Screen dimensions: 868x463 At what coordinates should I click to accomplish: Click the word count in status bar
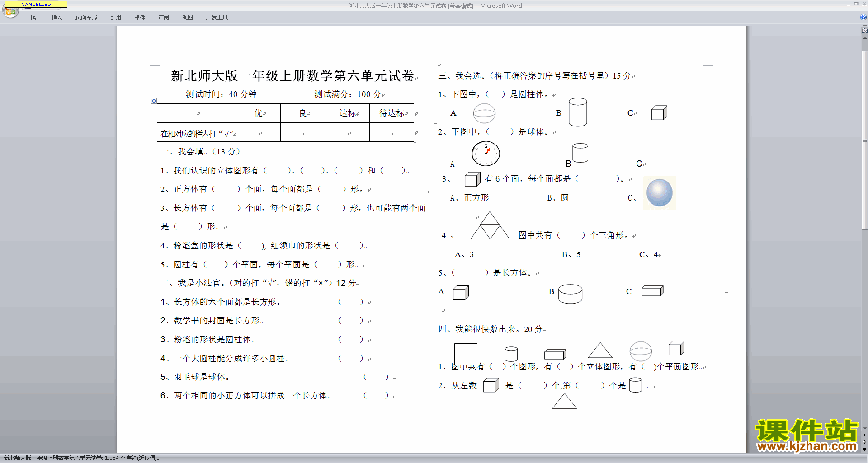pos(81,458)
